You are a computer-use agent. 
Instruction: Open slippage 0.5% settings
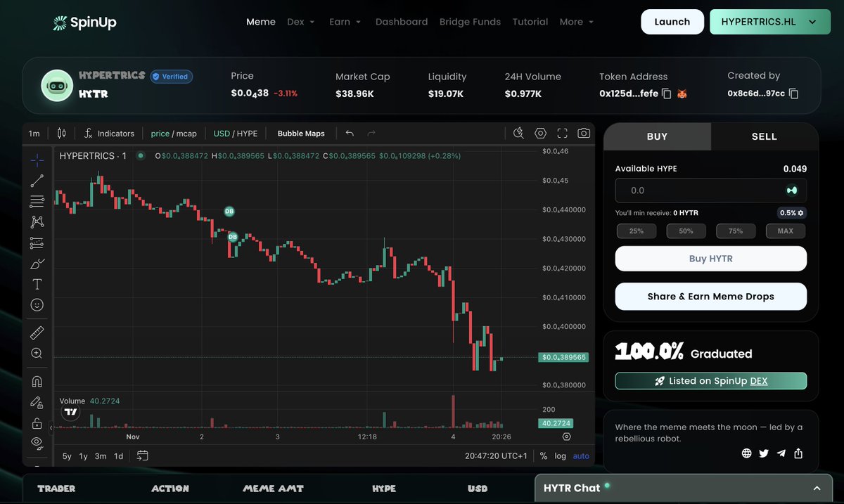tap(792, 212)
